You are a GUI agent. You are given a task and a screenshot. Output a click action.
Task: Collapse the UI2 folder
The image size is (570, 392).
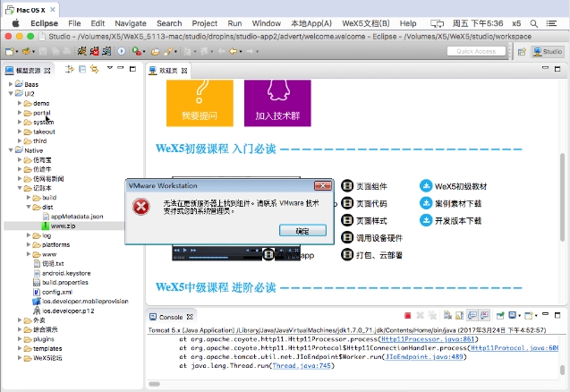(x=11, y=93)
